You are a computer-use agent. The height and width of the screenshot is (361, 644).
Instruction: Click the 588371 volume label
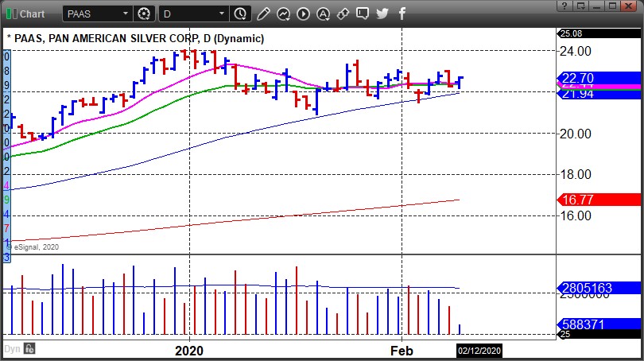click(x=599, y=324)
